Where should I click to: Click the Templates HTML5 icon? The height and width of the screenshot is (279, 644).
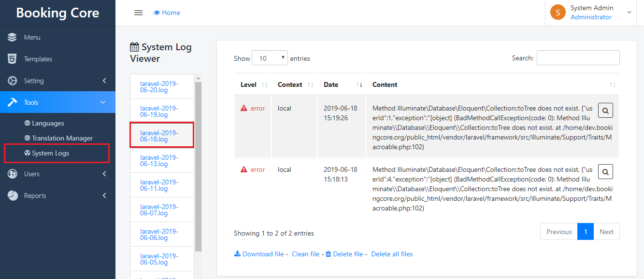point(13,59)
